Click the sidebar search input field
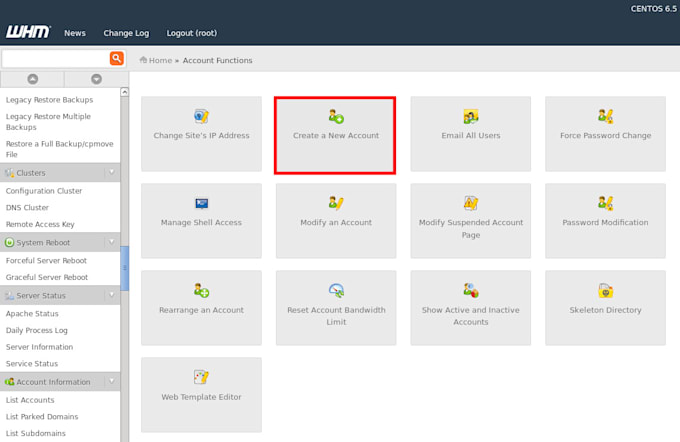 point(56,59)
